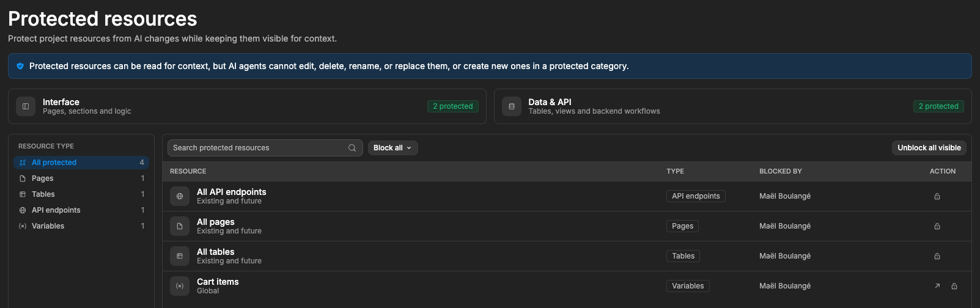Click the RESOURCE column header
This screenshot has width=980, height=308.
click(x=188, y=172)
